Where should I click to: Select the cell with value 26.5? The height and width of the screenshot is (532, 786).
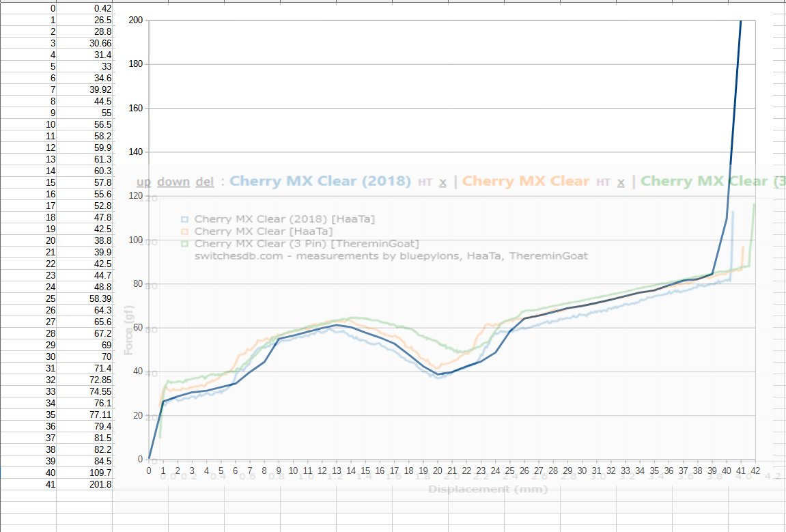(x=85, y=20)
